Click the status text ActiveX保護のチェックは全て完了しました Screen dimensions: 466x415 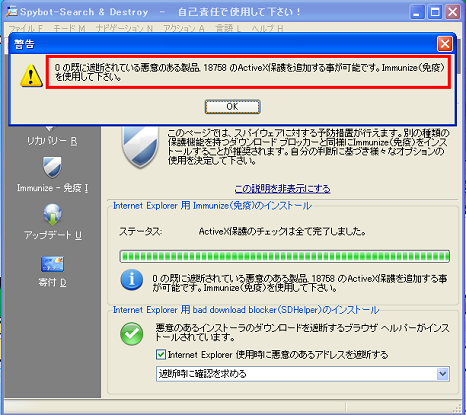(282, 231)
